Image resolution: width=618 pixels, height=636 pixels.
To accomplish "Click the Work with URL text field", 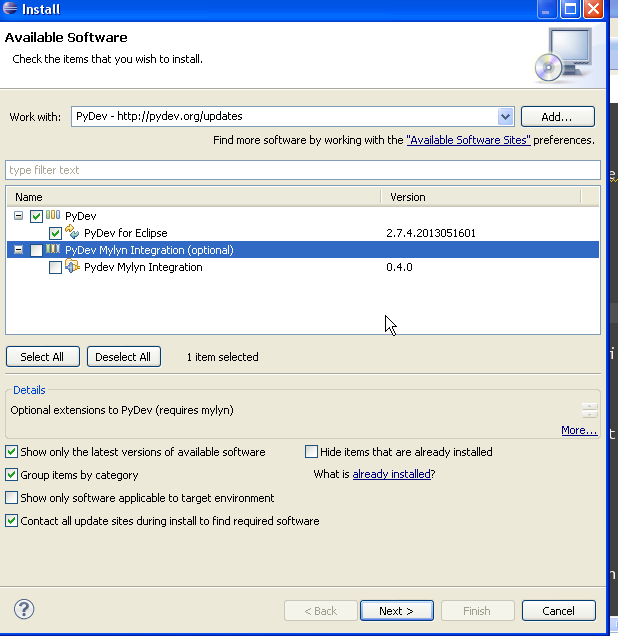I will [x=284, y=117].
